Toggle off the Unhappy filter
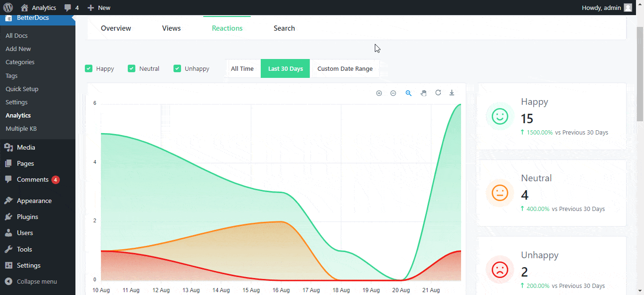The height and width of the screenshot is (295, 644). 177,68
